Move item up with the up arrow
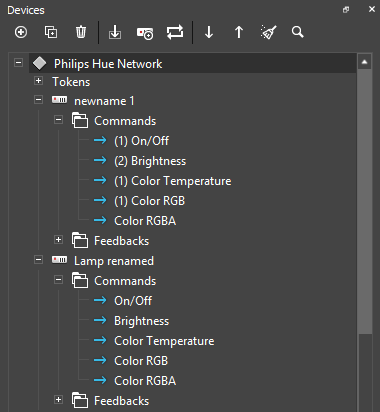This screenshot has height=412, width=380. (239, 32)
